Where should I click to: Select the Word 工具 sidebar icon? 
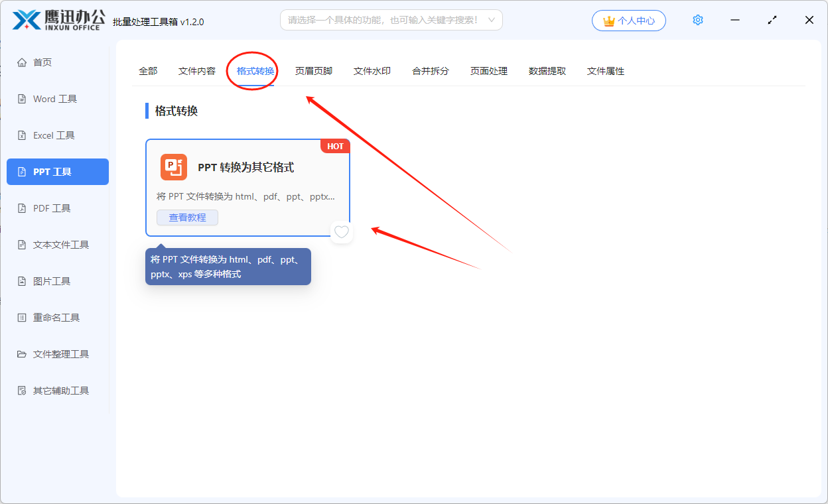22,99
